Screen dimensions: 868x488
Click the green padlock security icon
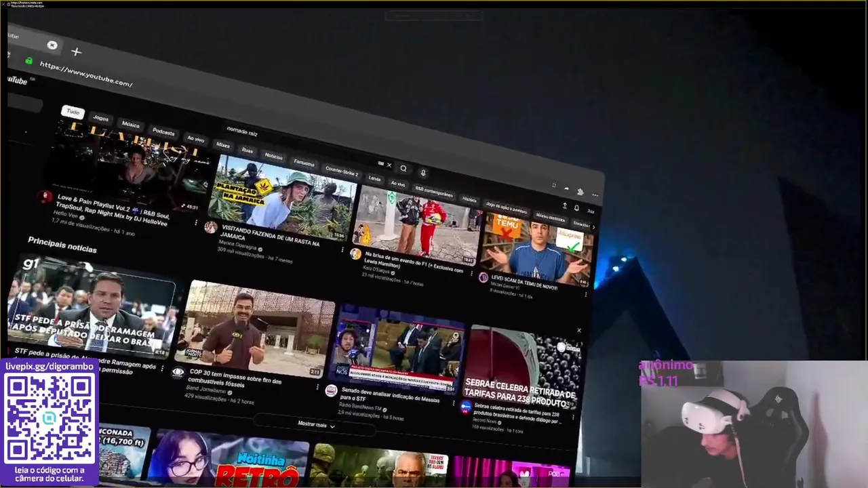[x=28, y=61]
